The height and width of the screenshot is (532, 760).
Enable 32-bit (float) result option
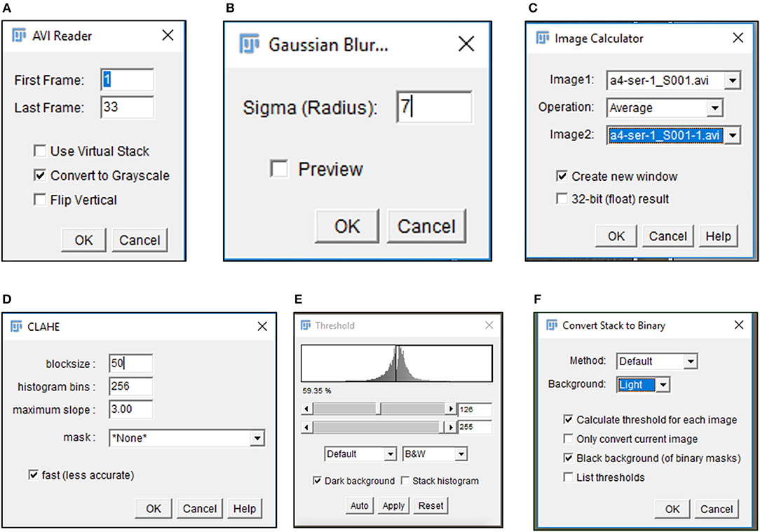click(x=562, y=198)
